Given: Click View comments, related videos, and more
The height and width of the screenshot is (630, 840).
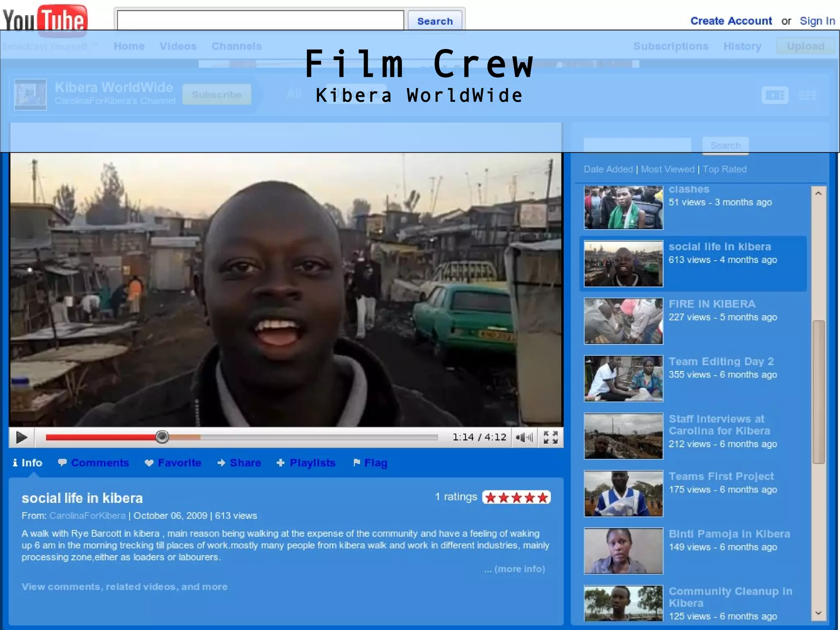Looking at the screenshot, I should point(125,586).
